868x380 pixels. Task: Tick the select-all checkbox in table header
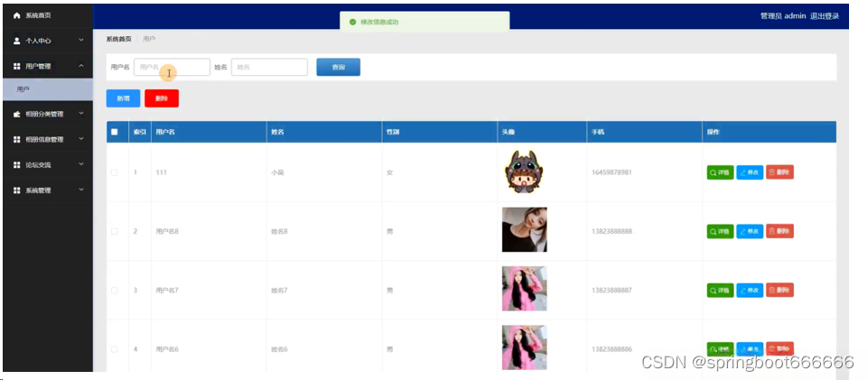(x=115, y=132)
